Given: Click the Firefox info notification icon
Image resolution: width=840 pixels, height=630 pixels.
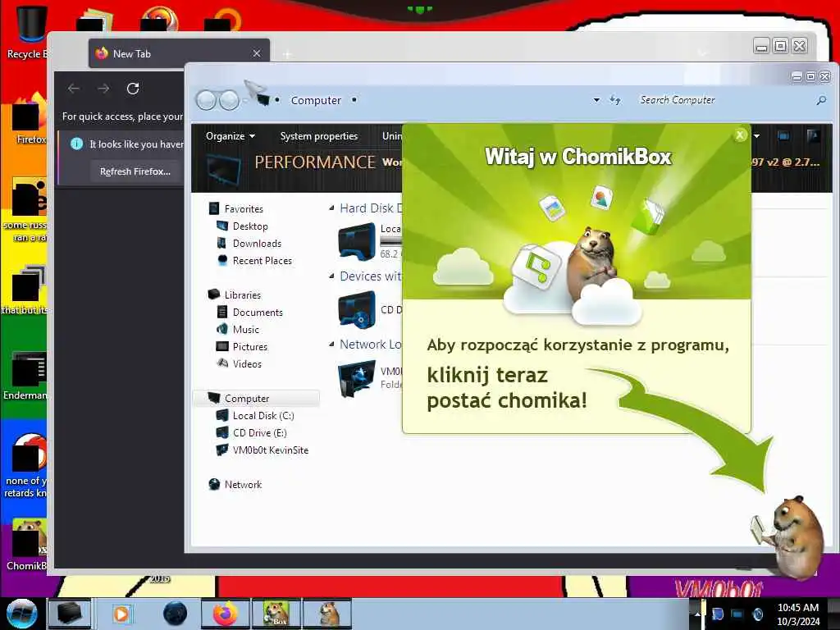Looking at the screenshot, I should pyautogui.click(x=76, y=144).
